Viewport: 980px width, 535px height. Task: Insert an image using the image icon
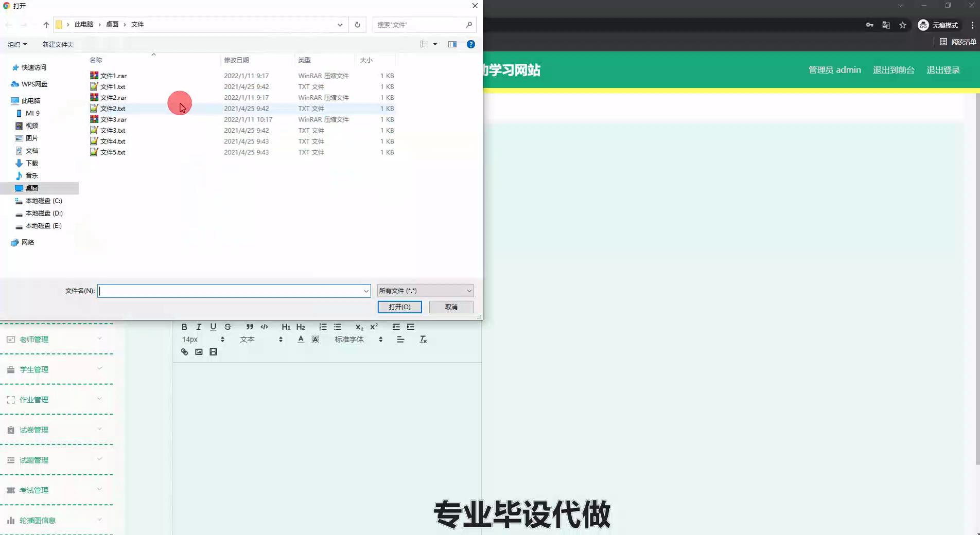point(199,352)
